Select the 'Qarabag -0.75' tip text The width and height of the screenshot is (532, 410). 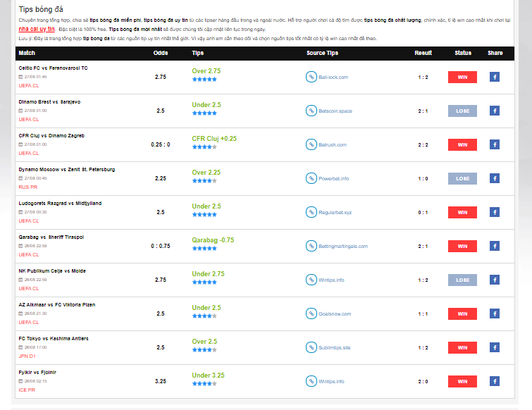point(213,240)
